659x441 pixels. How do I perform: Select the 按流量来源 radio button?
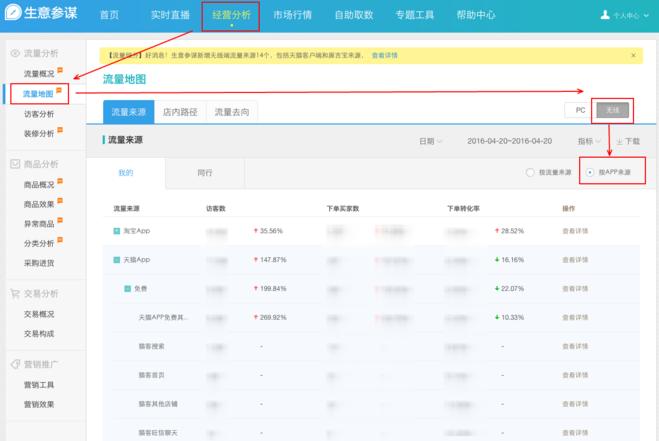click(x=530, y=172)
